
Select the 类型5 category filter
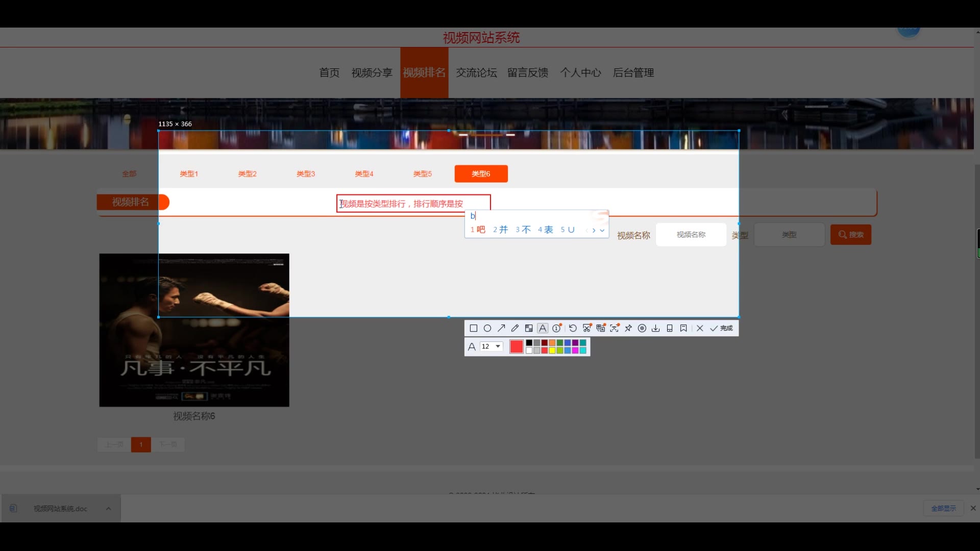423,174
